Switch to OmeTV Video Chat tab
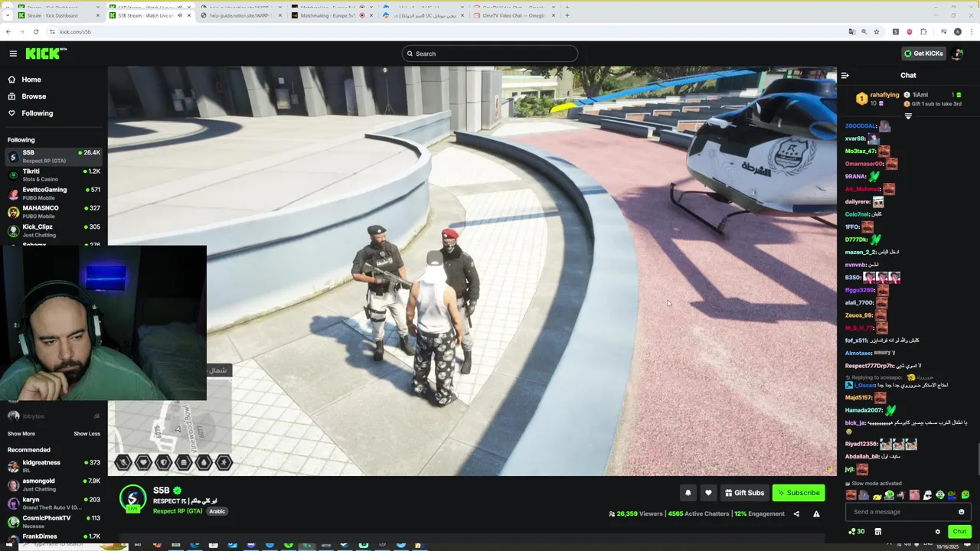 pos(514,15)
